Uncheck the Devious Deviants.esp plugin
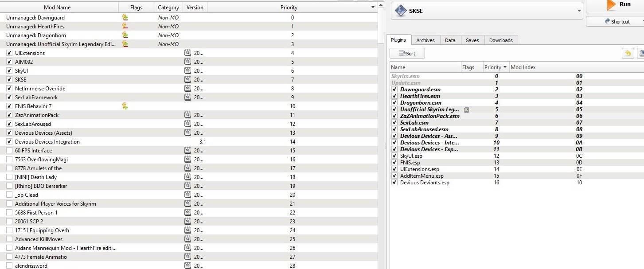Screen dimensions: 644x269 pyautogui.click(x=394, y=182)
